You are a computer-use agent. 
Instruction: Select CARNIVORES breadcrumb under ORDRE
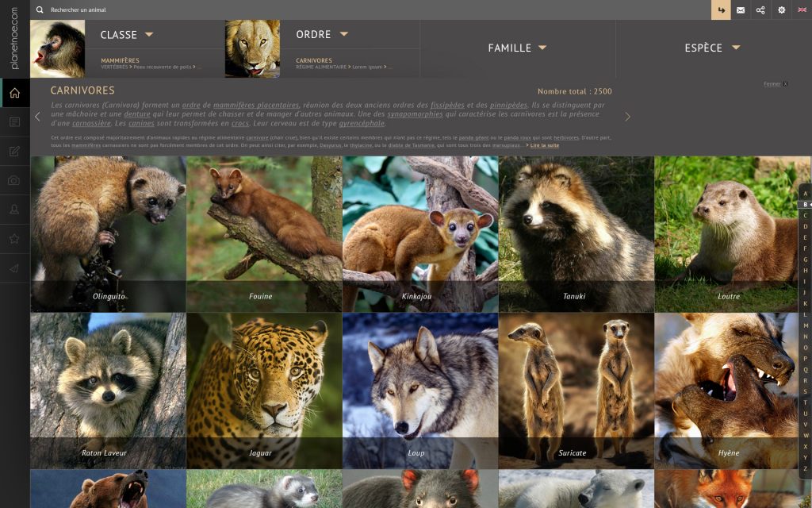coord(314,60)
